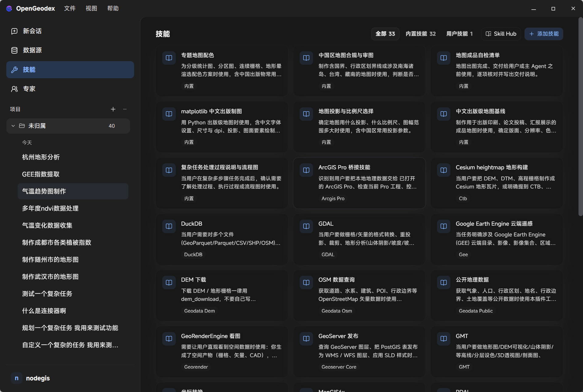The image size is (583, 392).
Task: Open the 视图 menu
Action: click(91, 8)
